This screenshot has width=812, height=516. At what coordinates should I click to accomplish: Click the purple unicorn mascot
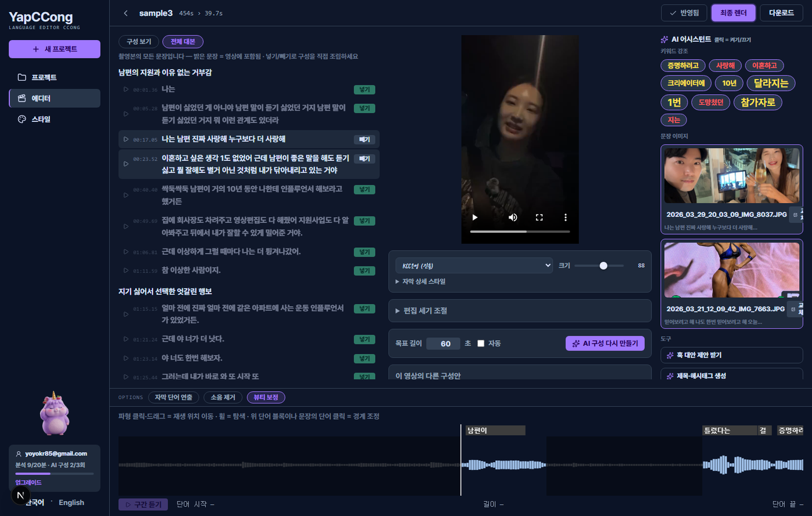pyautogui.click(x=55, y=413)
